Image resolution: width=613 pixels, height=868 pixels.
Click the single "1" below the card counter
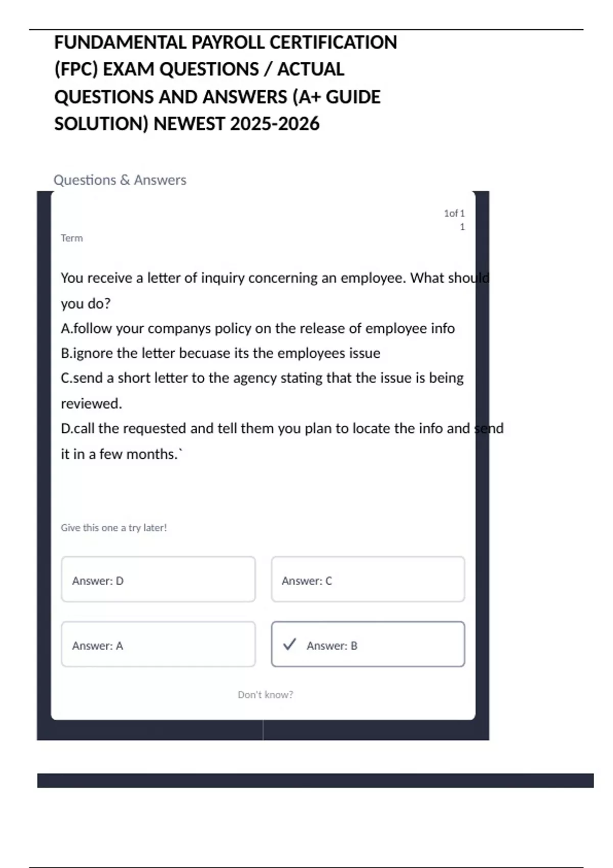(x=462, y=227)
